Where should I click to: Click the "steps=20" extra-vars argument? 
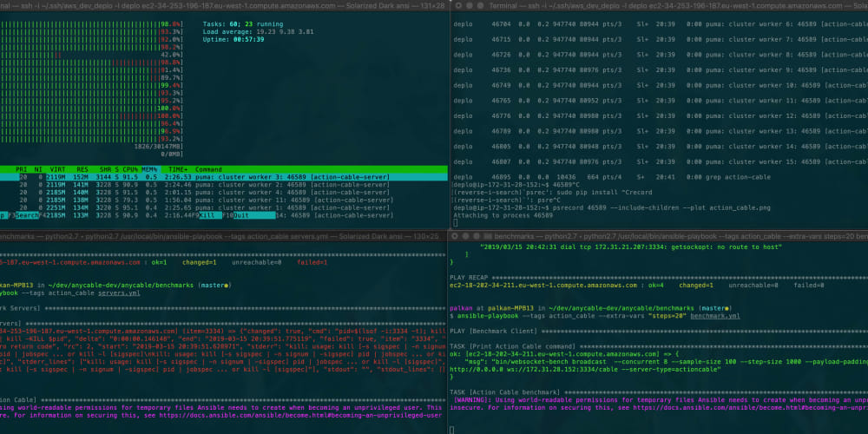667,316
